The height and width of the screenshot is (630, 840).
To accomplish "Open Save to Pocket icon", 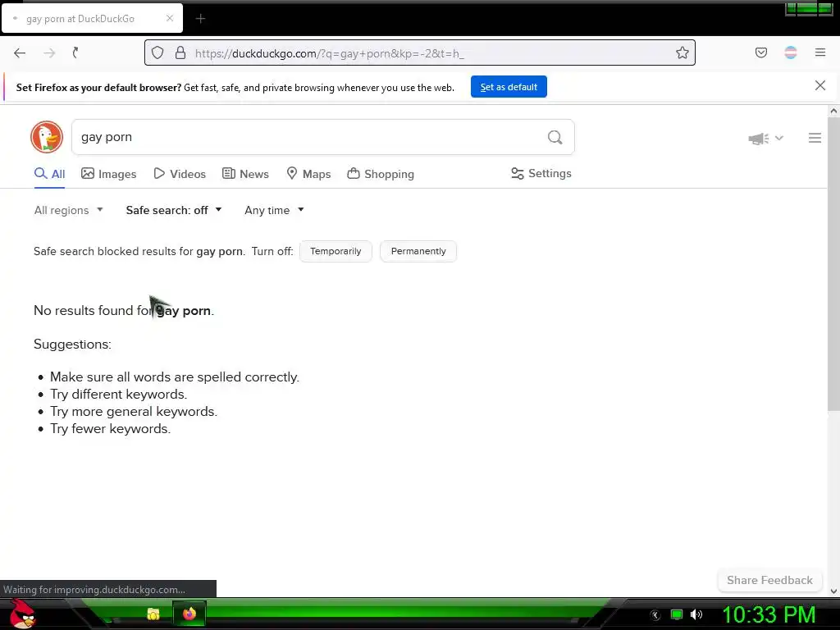I will click(761, 52).
